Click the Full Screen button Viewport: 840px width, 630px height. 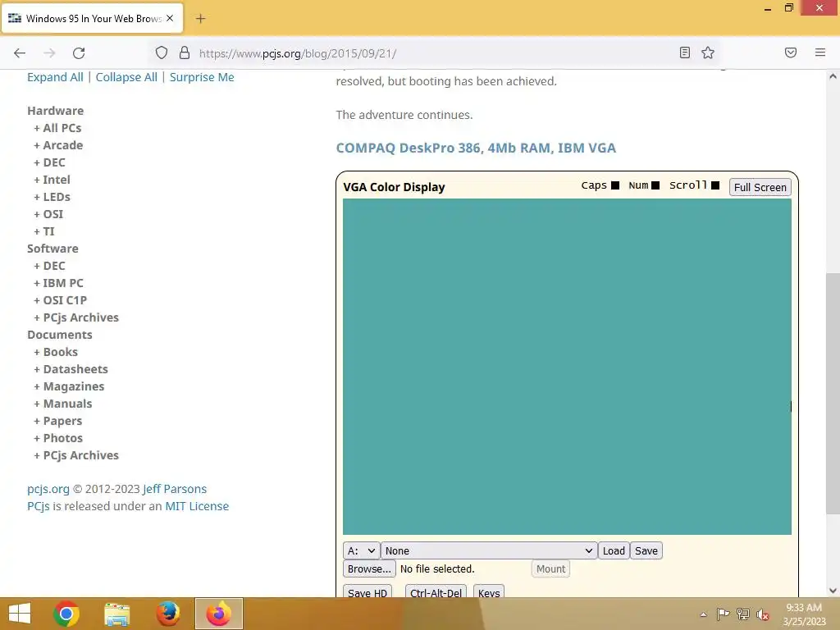pyautogui.click(x=760, y=188)
